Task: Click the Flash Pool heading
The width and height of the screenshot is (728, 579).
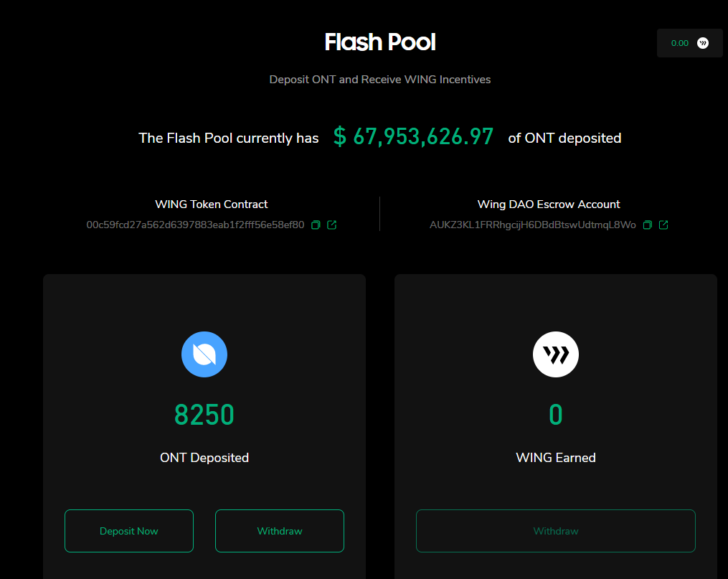Action: coord(380,42)
